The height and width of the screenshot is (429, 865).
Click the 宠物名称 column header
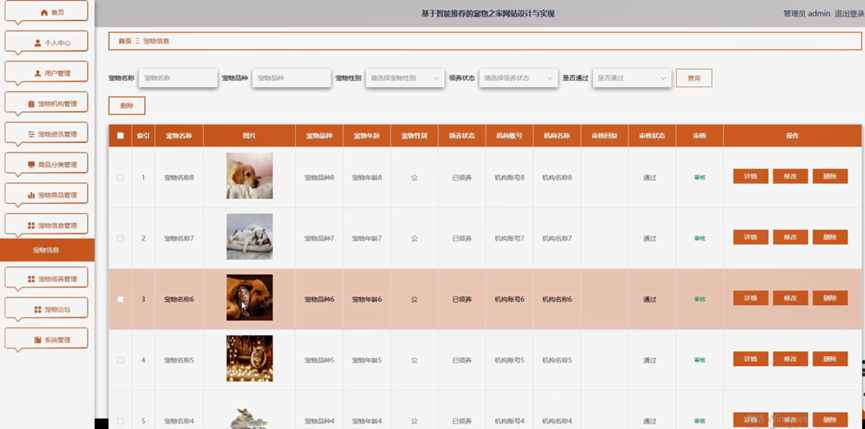coord(179,136)
